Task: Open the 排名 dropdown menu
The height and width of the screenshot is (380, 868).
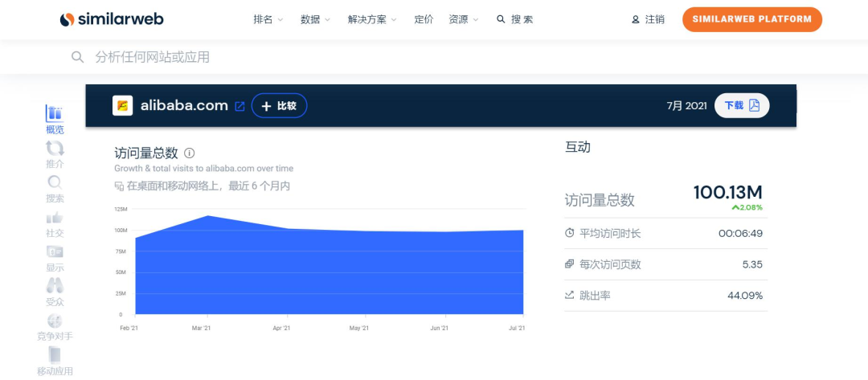Action: (268, 19)
